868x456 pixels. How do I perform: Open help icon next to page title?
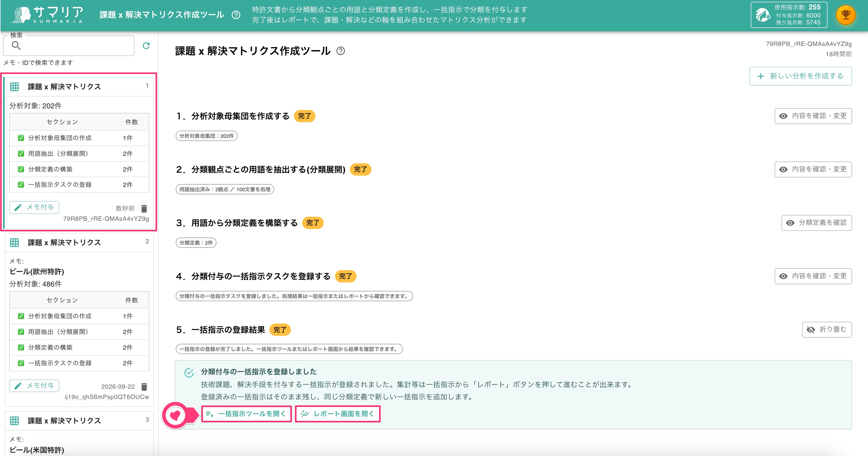click(x=341, y=51)
